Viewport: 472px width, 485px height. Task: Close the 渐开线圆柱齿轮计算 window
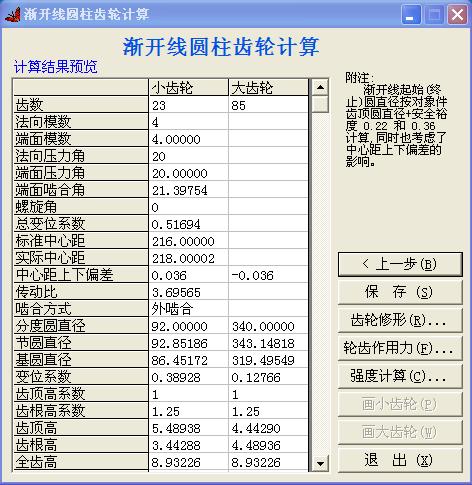click(457, 15)
